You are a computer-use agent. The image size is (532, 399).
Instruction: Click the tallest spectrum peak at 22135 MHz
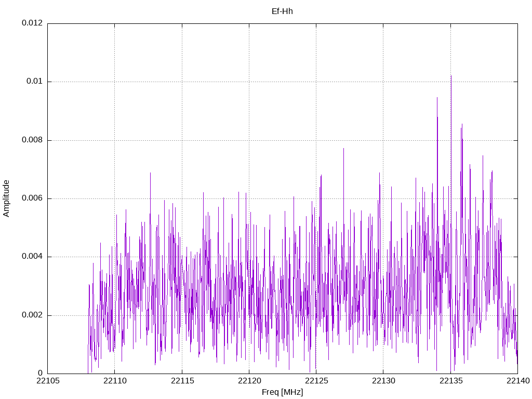click(x=451, y=76)
